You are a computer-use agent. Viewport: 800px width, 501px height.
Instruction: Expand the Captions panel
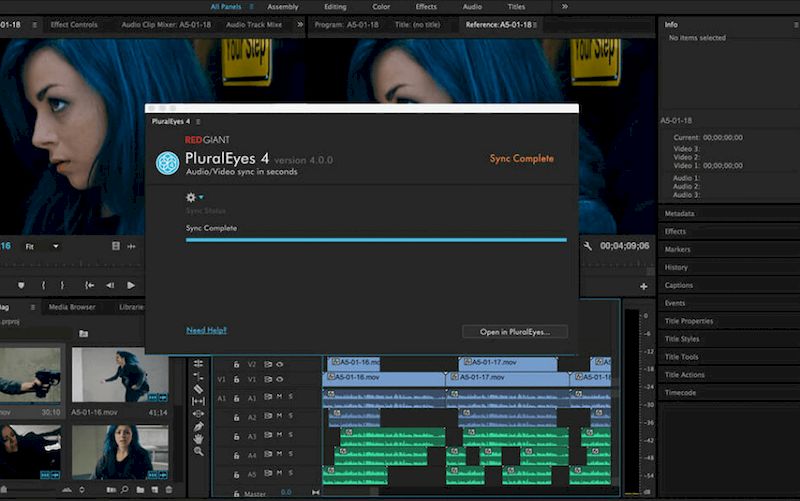679,285
